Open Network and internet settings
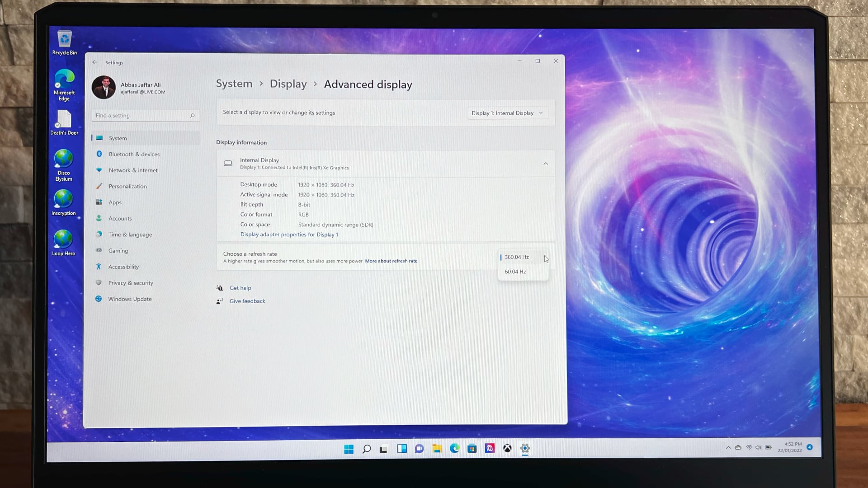 (x=133, y=170)
